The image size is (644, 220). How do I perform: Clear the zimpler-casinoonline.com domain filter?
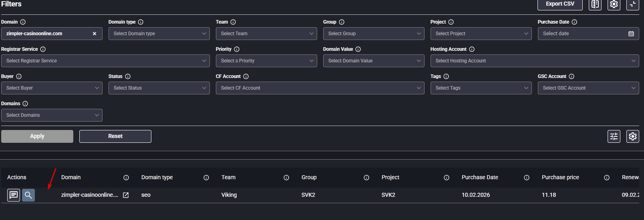click(95, 34)
